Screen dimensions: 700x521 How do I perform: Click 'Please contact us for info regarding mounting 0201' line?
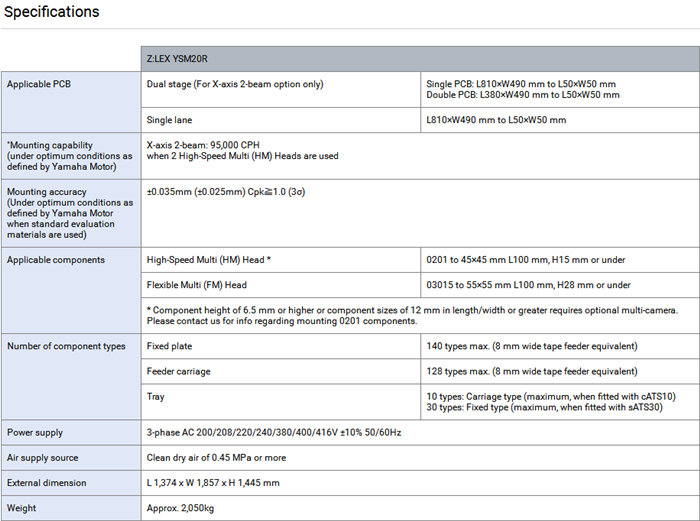click(282, 321)
